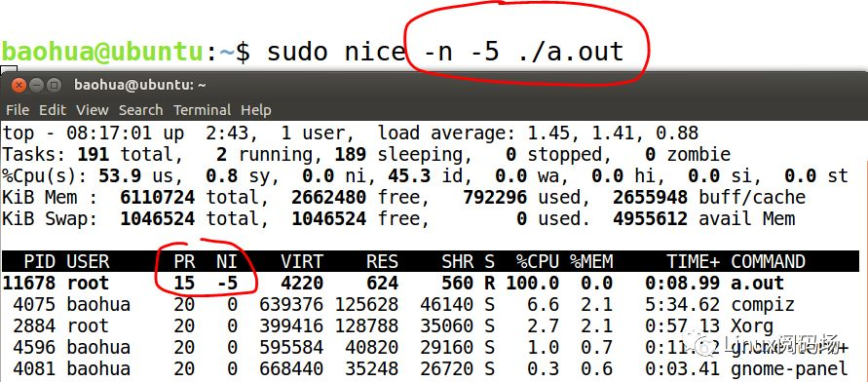Click 128788 RES value for Xorg
The image size is (868, 382).
(x=366, y=325)
